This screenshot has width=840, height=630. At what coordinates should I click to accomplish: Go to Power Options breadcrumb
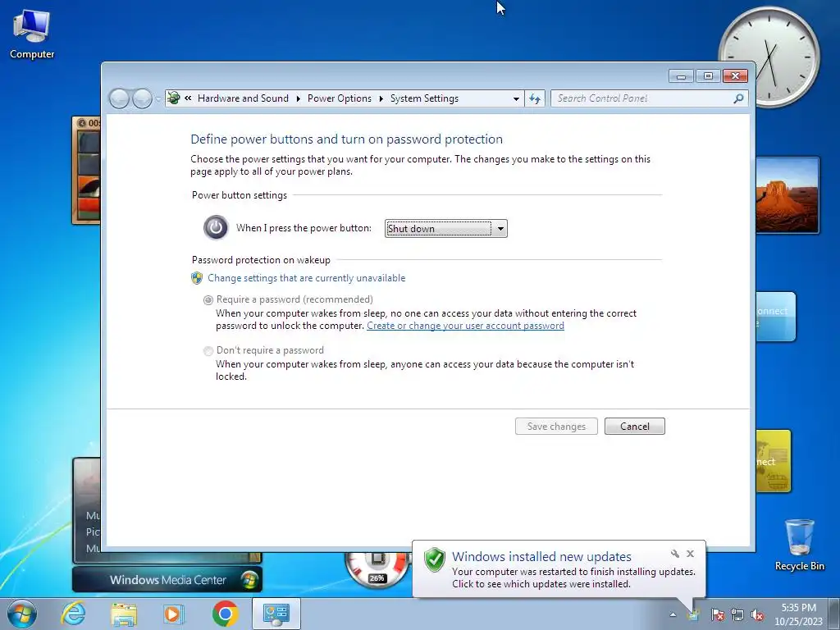[339, 98]
